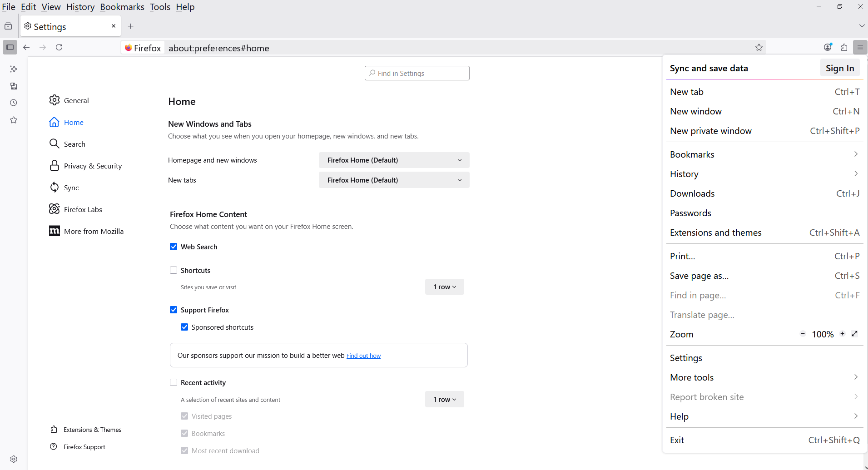Follow the Find out how link
The width and height of the screenshot is (868, 470).
[363, 356]
